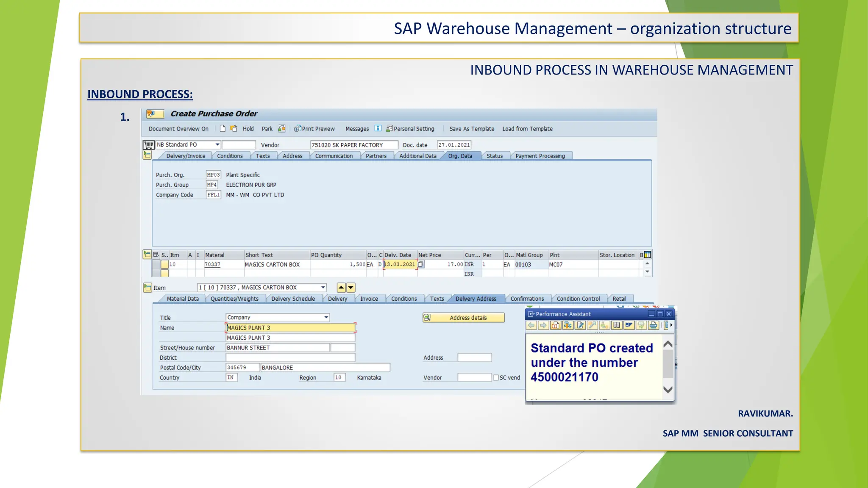Screen dimensions: 868x488
Task: Open Payment Processing tab
Action: coord(540,156)
